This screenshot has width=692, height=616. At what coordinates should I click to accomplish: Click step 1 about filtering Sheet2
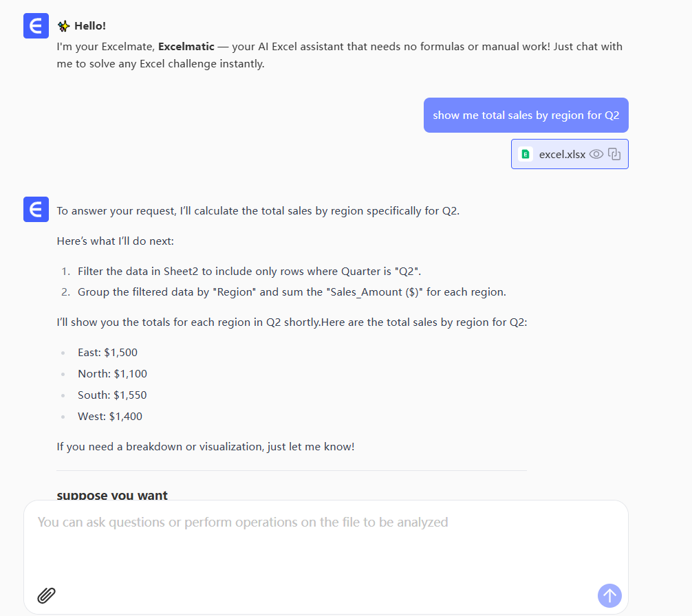[x=248, y=271]
